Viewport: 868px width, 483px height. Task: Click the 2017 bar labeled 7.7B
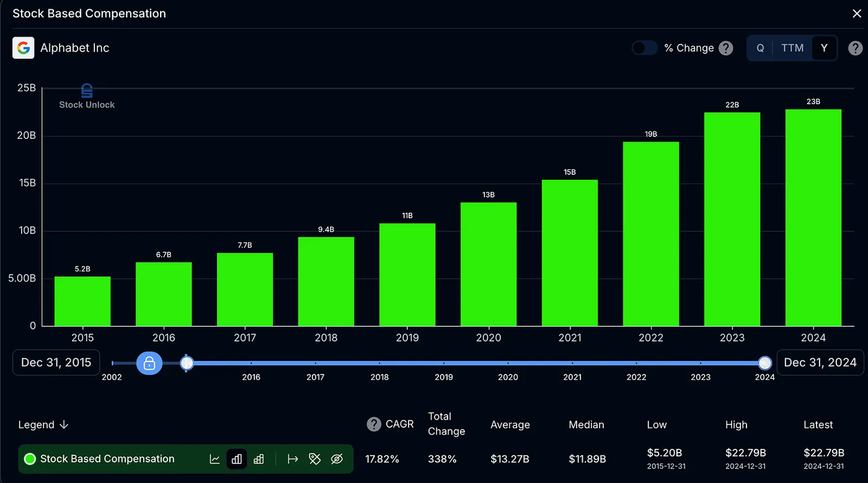[x=245, y=290]
